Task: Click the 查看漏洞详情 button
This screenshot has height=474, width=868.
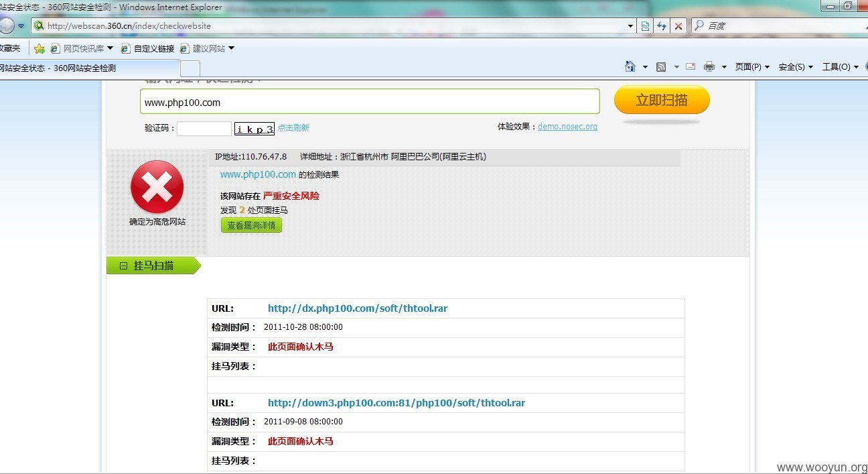Action: point(251,225)
